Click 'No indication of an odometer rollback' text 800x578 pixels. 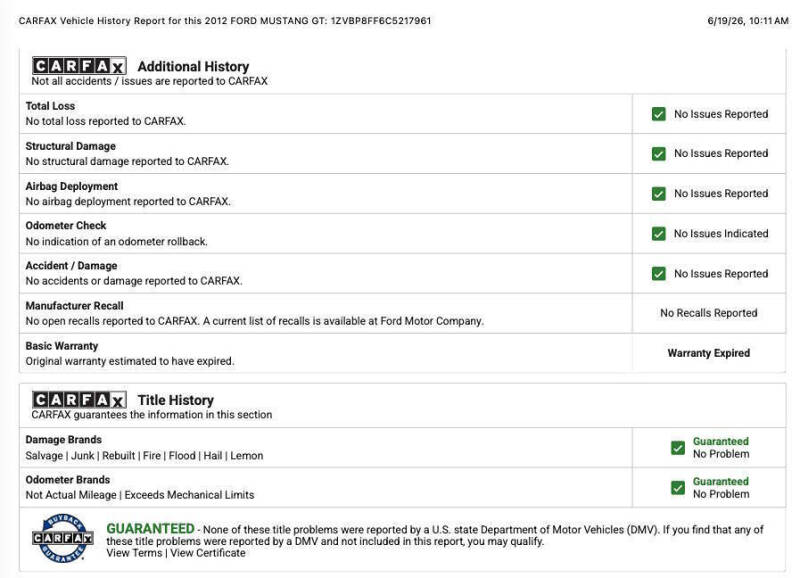coord(116,242)
